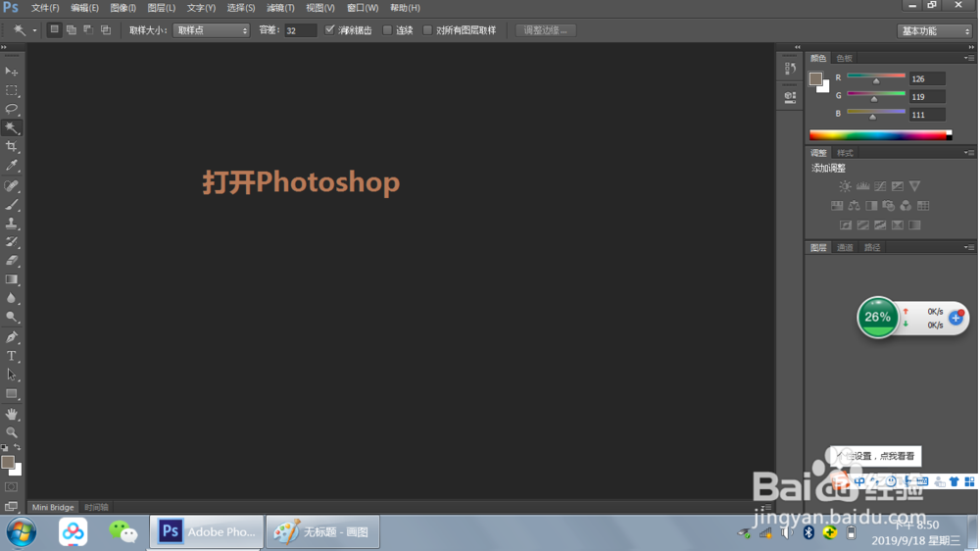Expand the collapsed panel dock arrows
Screen dimensions: 980x551
pos(797,47)
